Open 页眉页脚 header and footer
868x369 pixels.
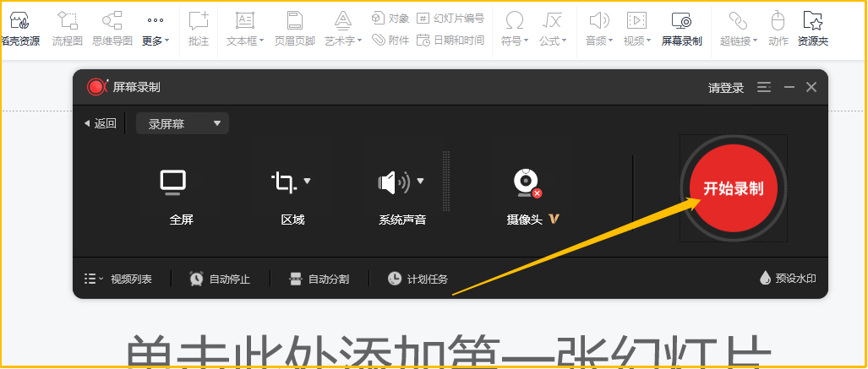click(x=295, y=29)
